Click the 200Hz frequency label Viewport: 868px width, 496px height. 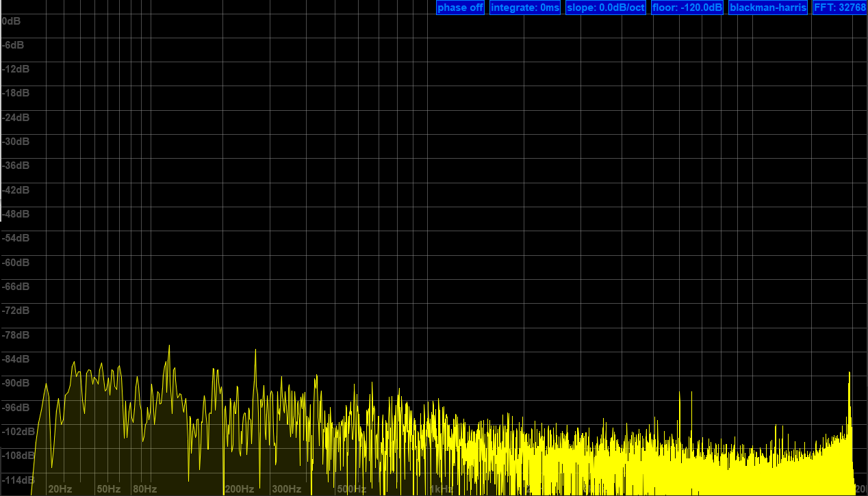pyautogui.click(x=240, y=489)
